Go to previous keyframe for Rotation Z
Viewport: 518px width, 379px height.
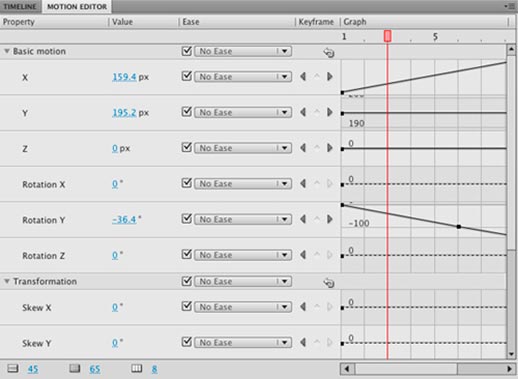(x=303, y=255)
